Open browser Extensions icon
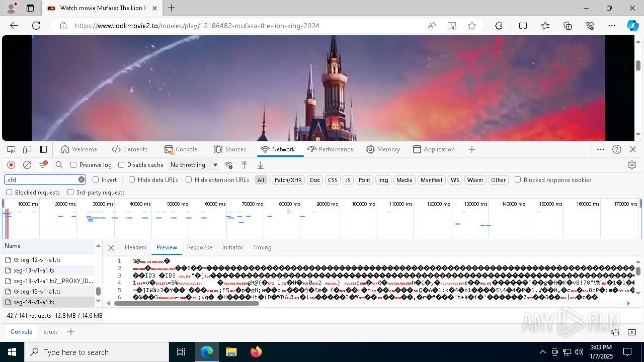The image size is (644, 362). [x=499, y=26]
